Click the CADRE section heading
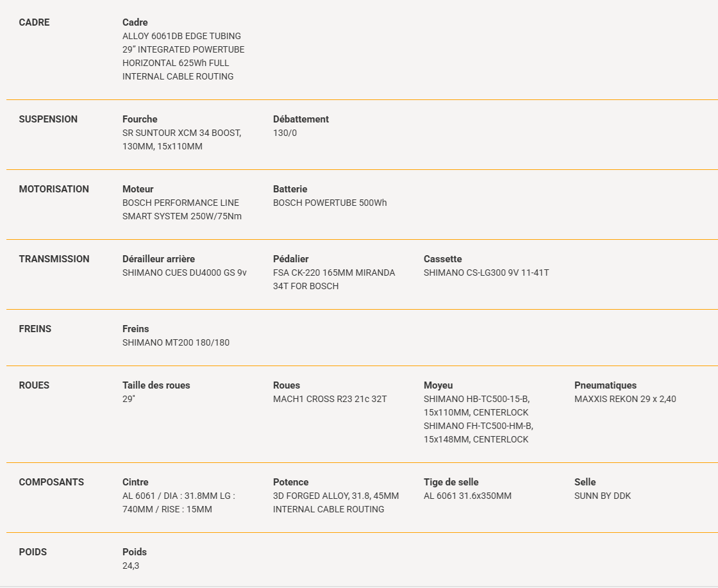Viewport: 718px width, 588px height. [35, 22]
